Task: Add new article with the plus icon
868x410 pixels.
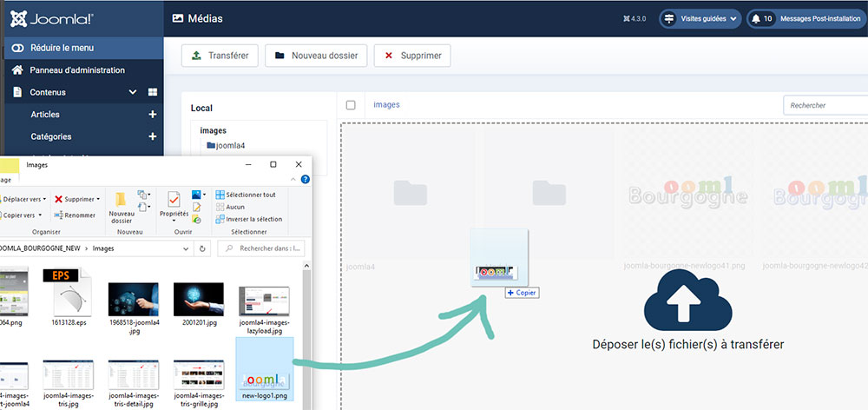Action: point(153,115)
